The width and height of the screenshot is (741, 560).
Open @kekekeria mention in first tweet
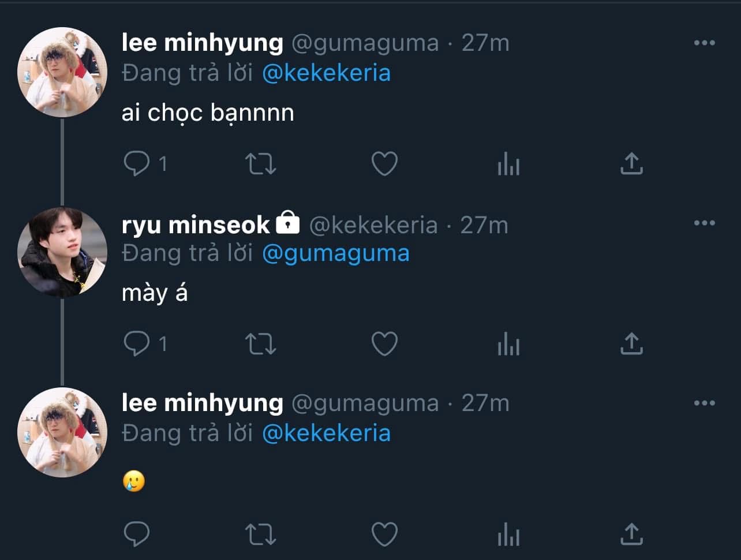click(x=326, y=73)
